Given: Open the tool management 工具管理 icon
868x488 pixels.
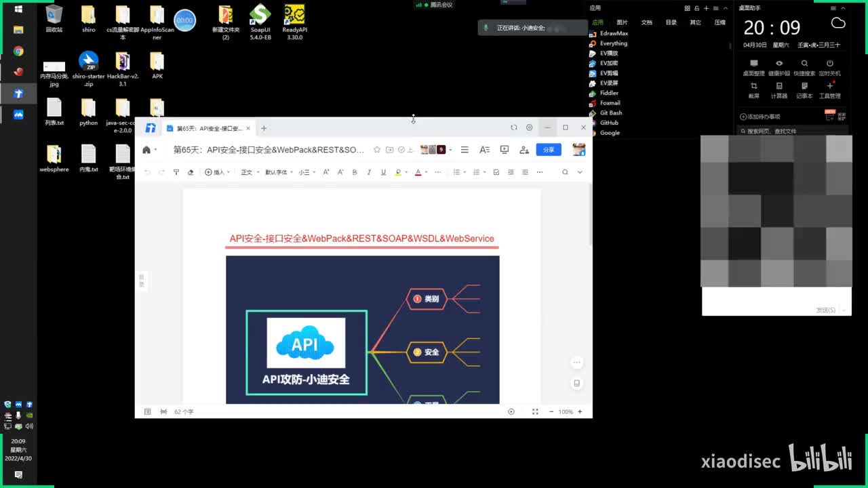Looking at the screenshot, I should (829, 89).
